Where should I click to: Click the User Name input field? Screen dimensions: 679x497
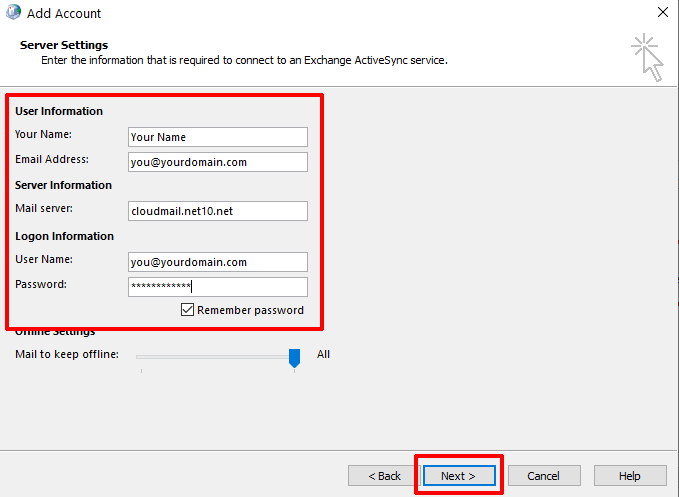(217, 262)
